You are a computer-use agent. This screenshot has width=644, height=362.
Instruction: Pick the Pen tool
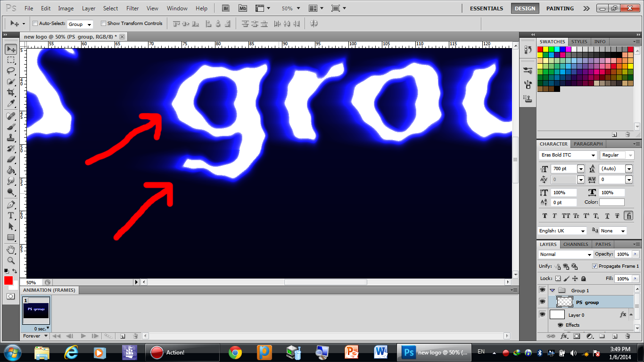[11, 205]
